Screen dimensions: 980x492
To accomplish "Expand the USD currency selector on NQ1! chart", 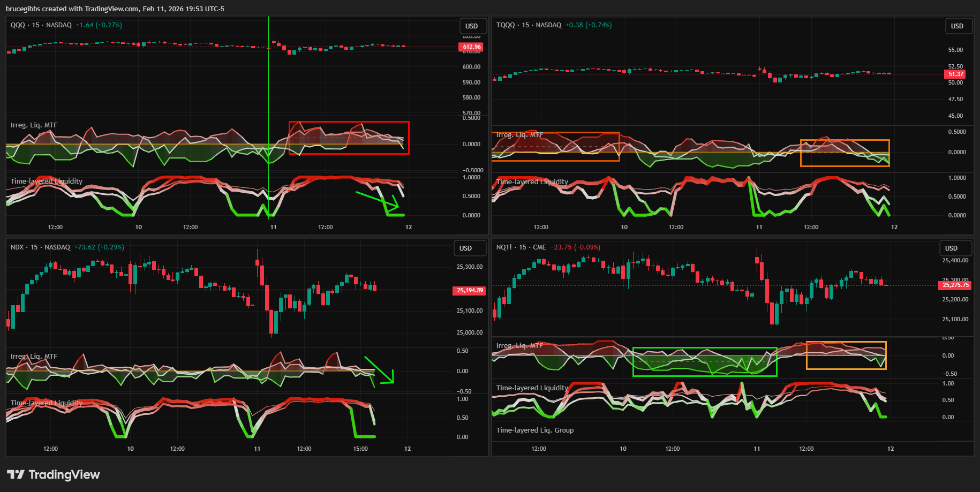I will click(x=952, y=248).
